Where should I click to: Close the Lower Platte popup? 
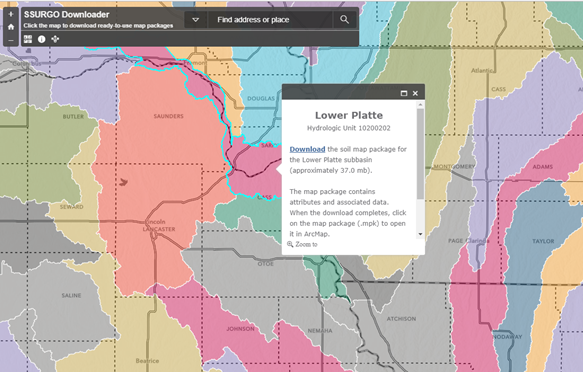(x=415, y=93)
